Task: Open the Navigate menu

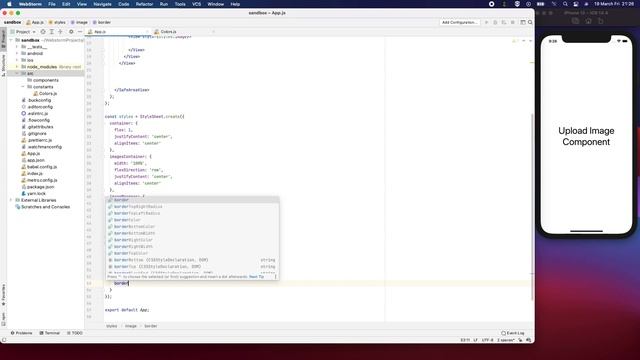Action: (102, 4)
